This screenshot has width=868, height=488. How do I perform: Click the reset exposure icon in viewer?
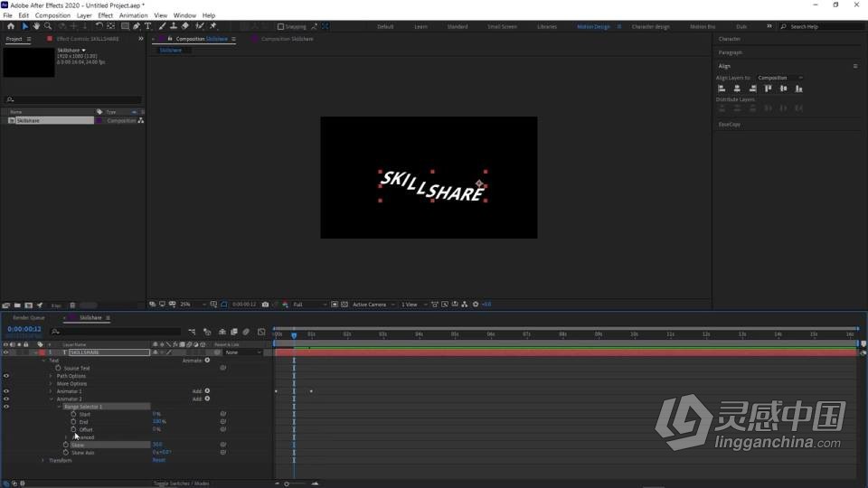[x=476, y=305]
